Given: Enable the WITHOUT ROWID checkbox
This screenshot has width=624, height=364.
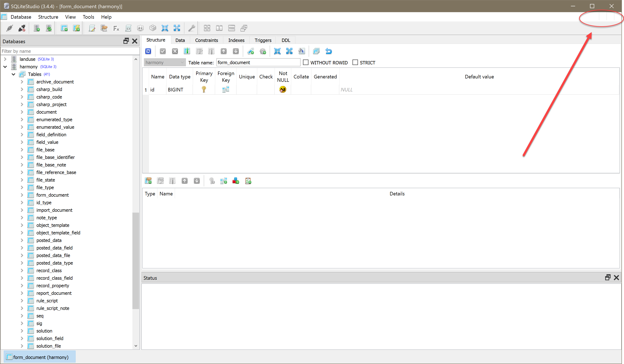Looking at the screenshot, I should pos(306,62).
